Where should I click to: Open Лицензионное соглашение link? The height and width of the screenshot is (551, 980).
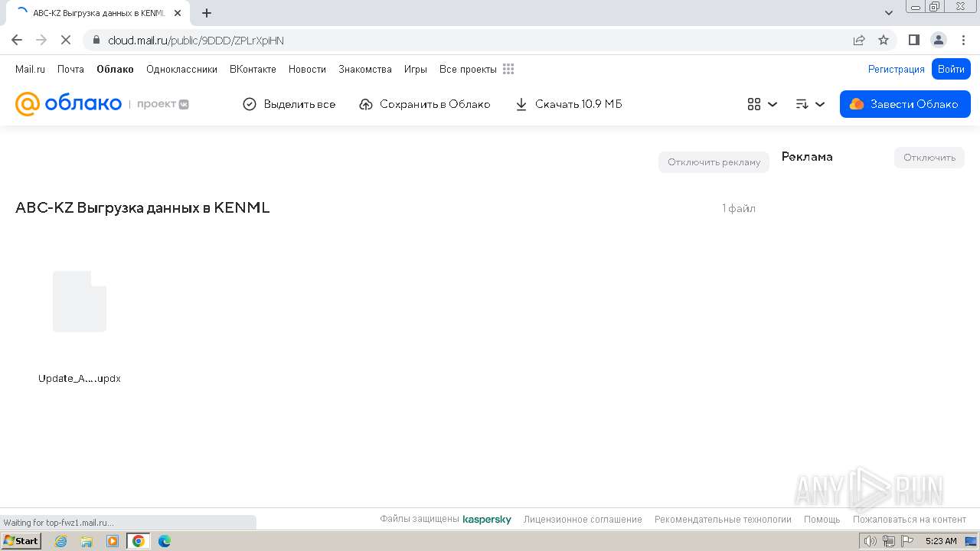pos(583,519)
